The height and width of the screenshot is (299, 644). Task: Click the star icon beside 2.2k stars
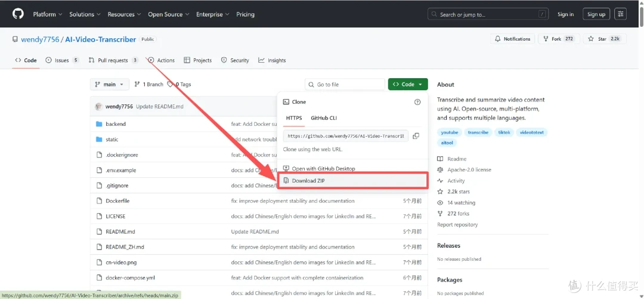coord(440,192)
